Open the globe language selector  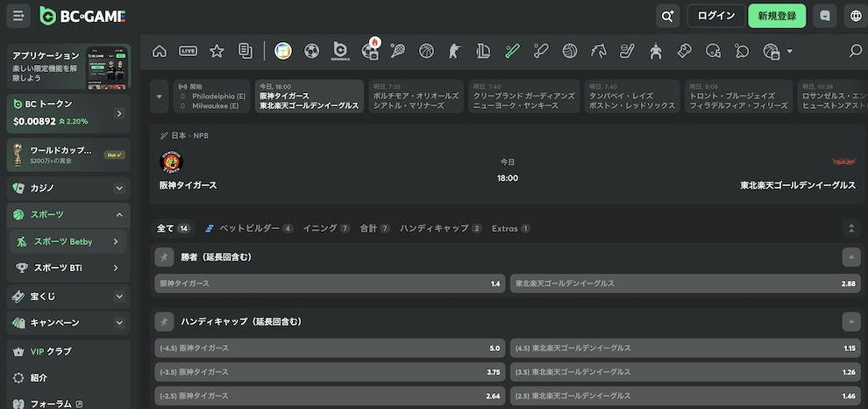point(856,16)
